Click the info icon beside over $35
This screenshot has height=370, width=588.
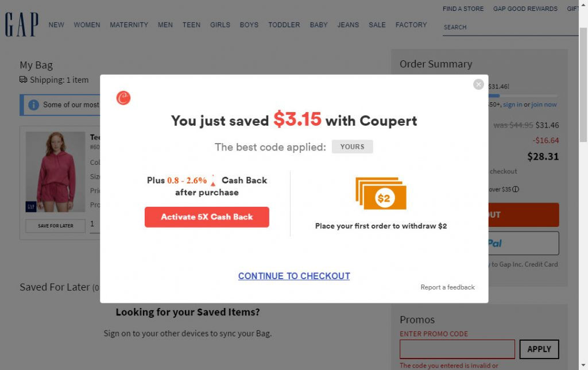[516, 189]
